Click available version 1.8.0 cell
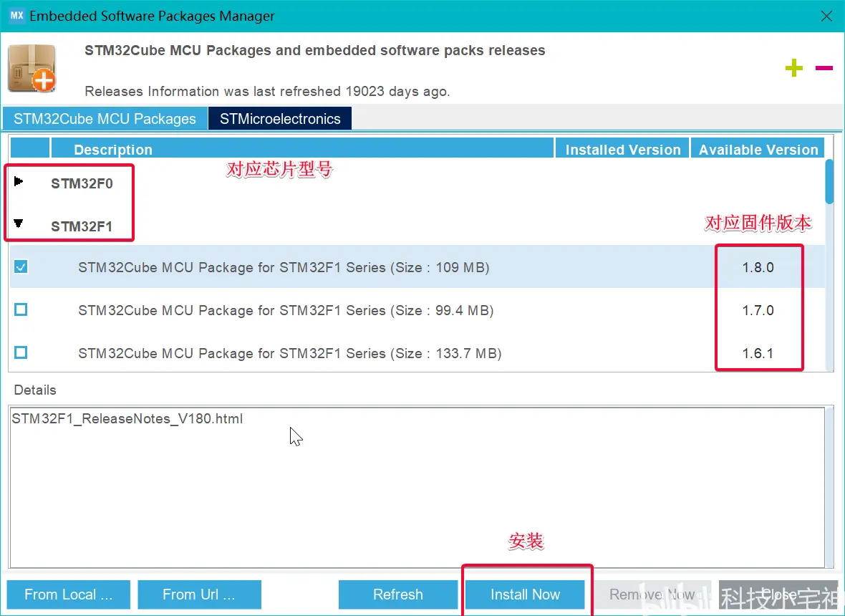845x616 pixels. point(758,267)
